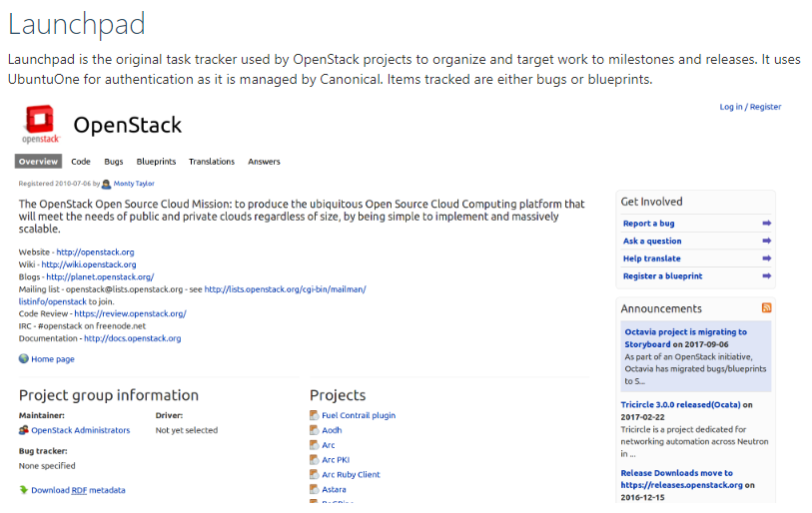
Task: Open the OpenStack Administrators maintainer link
Action: (x=80, y=430)
